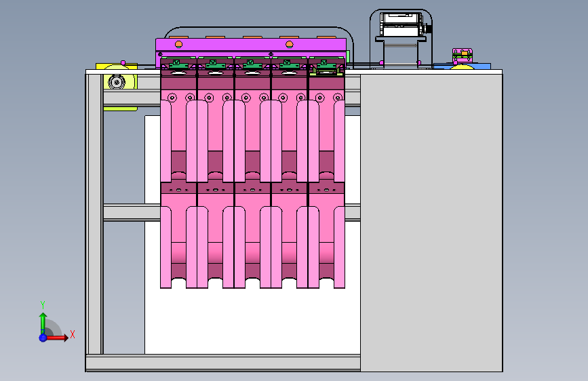Select the bottom horizontal frame rail
The width and height of the screenshot is (588, 381).
click(223, 363)
